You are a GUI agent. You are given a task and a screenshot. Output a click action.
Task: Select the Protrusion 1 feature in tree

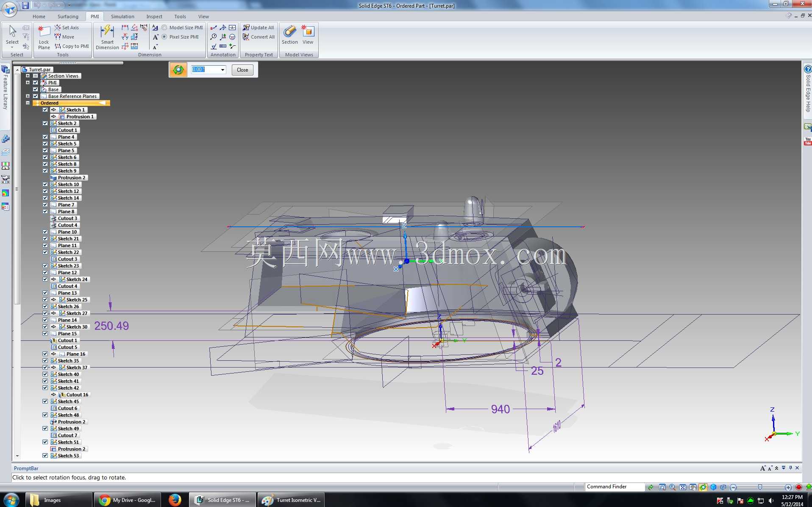[80, 117]
